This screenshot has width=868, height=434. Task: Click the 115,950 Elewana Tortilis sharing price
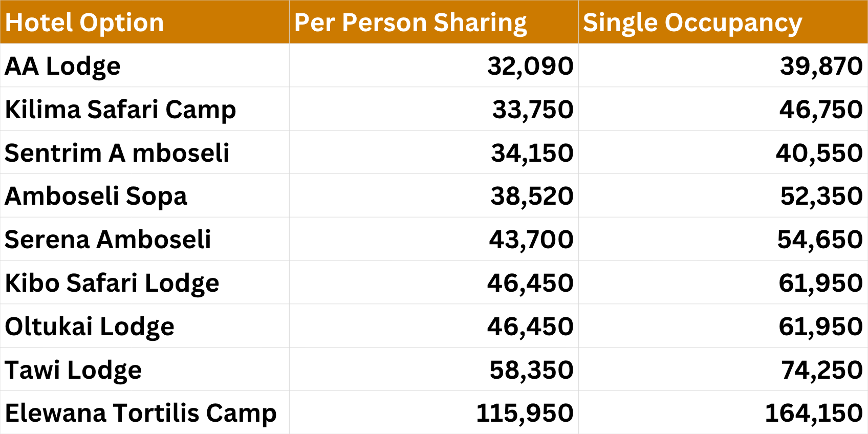525,413
